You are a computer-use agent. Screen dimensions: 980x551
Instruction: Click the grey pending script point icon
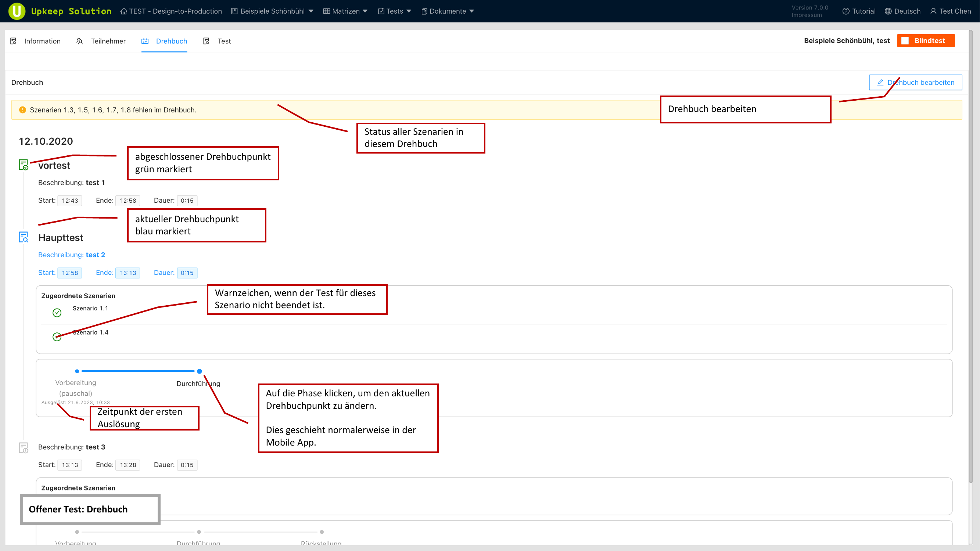tap(23, 448)
